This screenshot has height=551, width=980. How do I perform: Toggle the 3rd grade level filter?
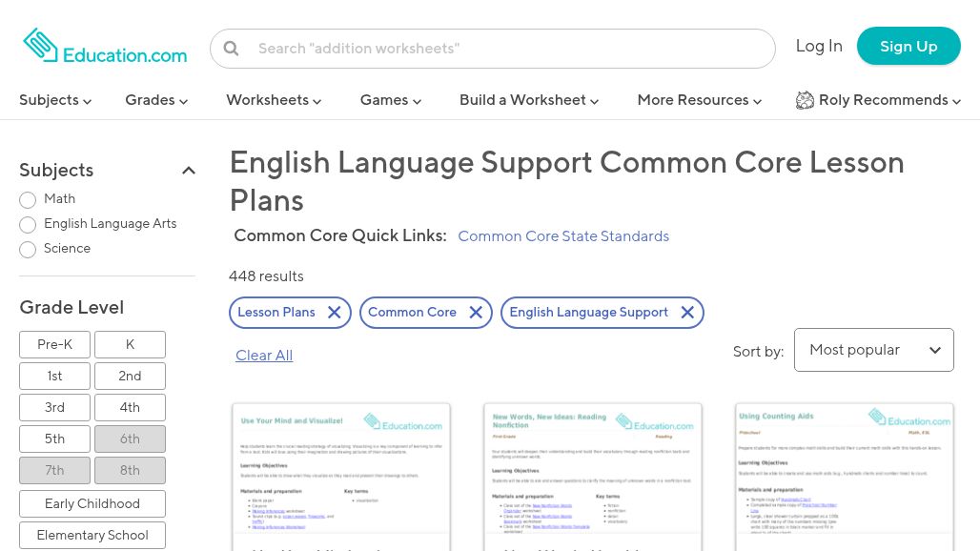pyautogui.click(x=54, y=407)
